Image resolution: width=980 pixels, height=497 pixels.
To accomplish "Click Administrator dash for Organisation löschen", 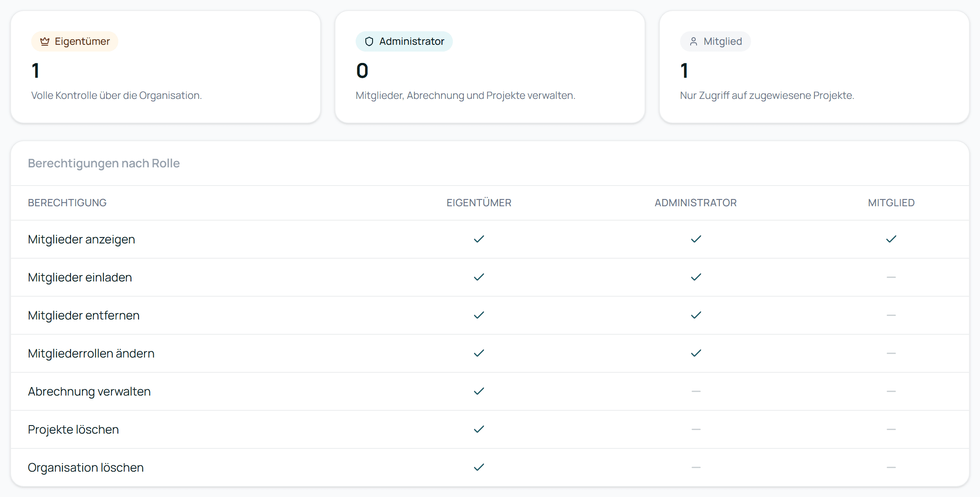I will [x=696, y=467].
